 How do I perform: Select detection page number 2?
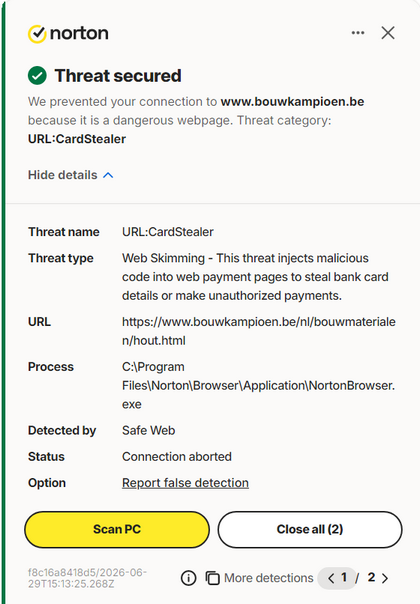[x=371, y=577]
